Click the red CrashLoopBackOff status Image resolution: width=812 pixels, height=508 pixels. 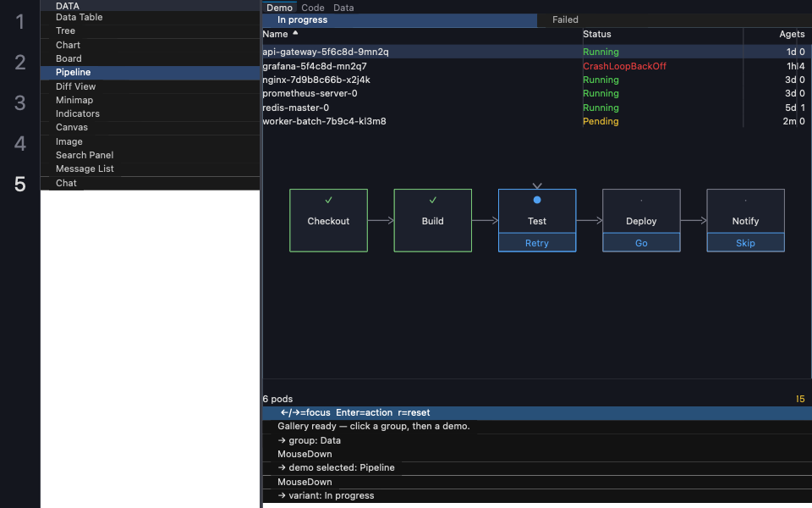[624, 66]
